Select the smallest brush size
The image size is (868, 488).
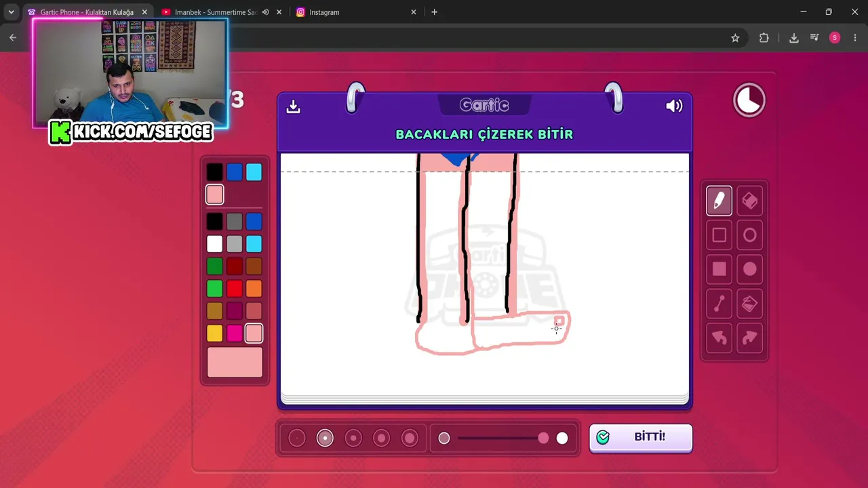297,439
